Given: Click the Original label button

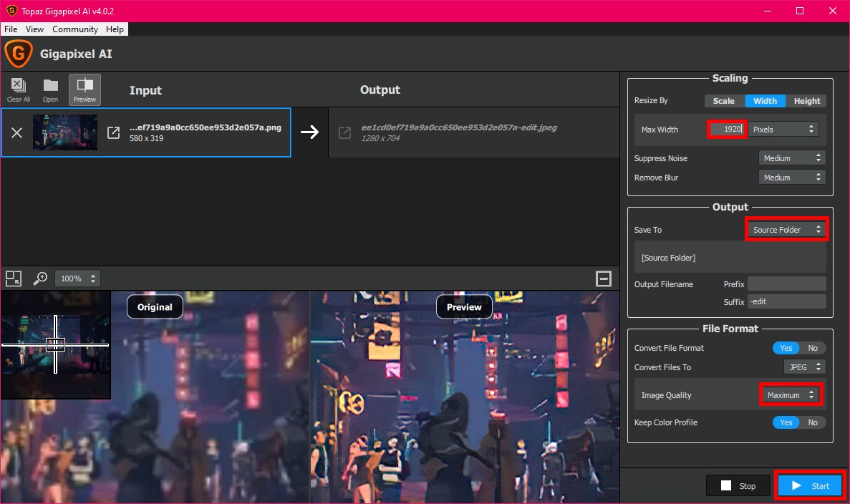Looking at the screenshot, I should click(155, 306).
